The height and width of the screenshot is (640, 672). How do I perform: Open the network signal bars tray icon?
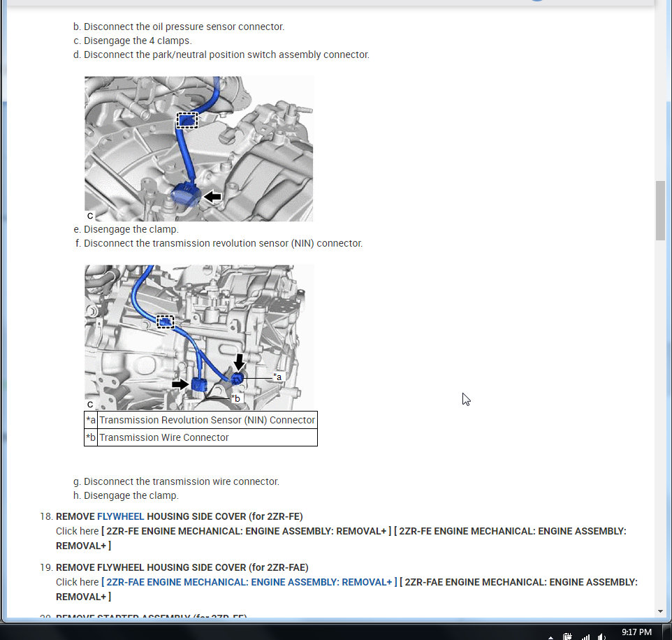(x=585, y=637)
